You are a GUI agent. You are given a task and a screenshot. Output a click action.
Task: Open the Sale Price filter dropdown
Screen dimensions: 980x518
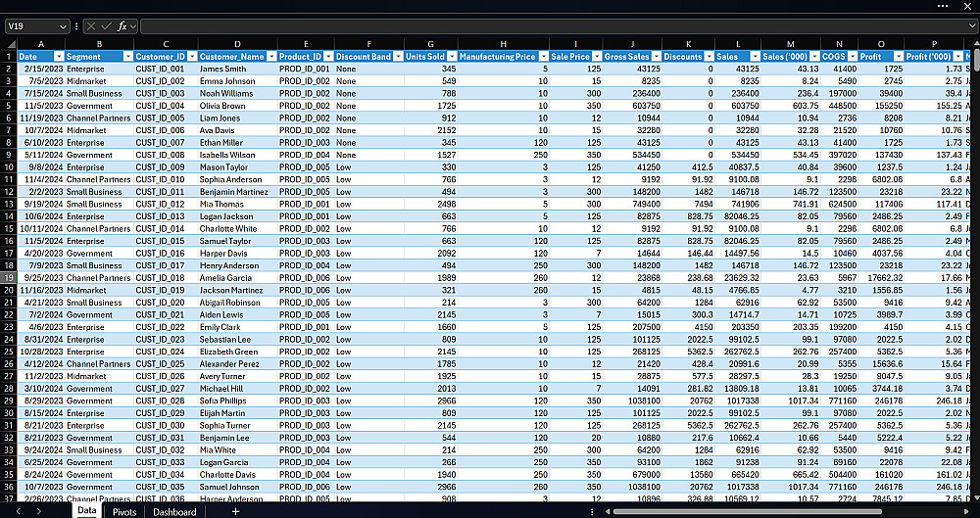[597, 56]
